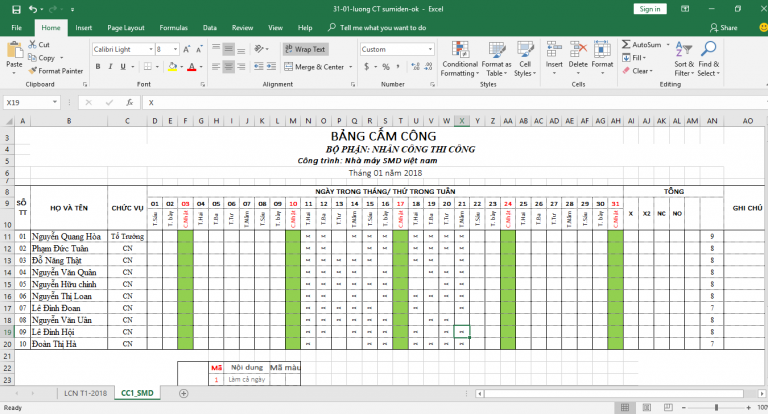This screenshot has height=414, width=768.
Task: Open the Fill dropdown
Action: point(634,58)
